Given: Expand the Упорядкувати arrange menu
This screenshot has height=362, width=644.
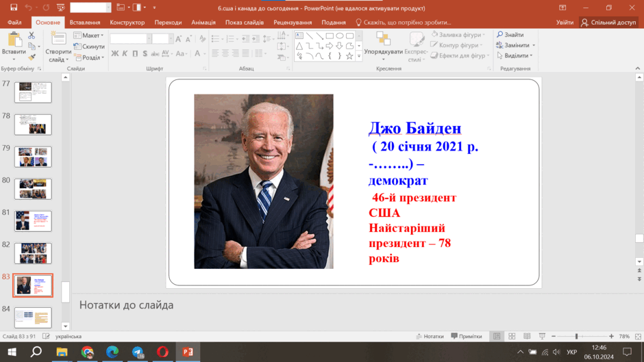Looking at the screenshot, I should [x=383, y=47].
